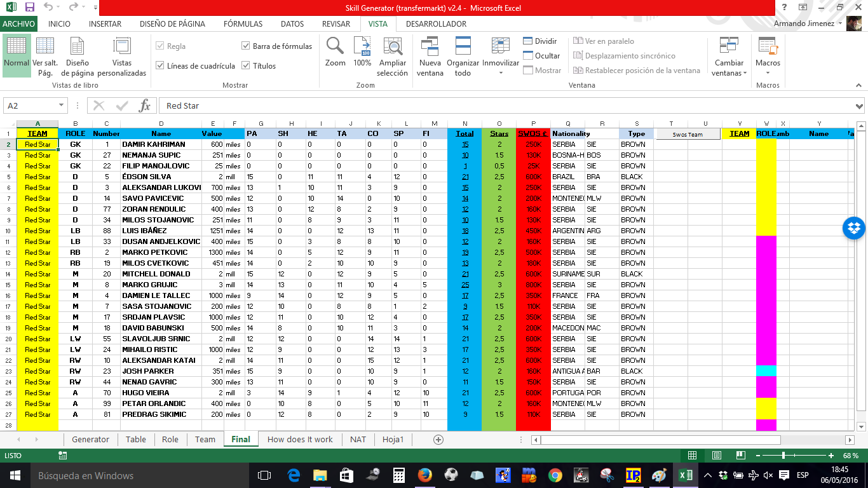Toggle the Títulos checkbox
Screen dimensions: 868x488
click(246, 65)
